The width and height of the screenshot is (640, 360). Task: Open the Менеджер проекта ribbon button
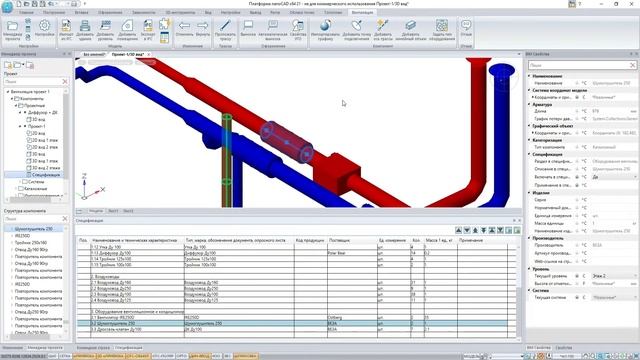(12, 30)
